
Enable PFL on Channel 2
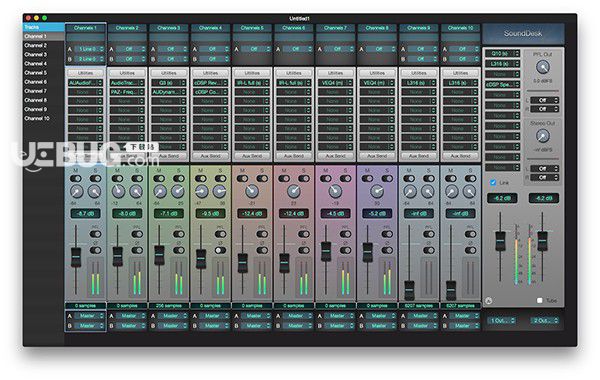click(137, 234)
